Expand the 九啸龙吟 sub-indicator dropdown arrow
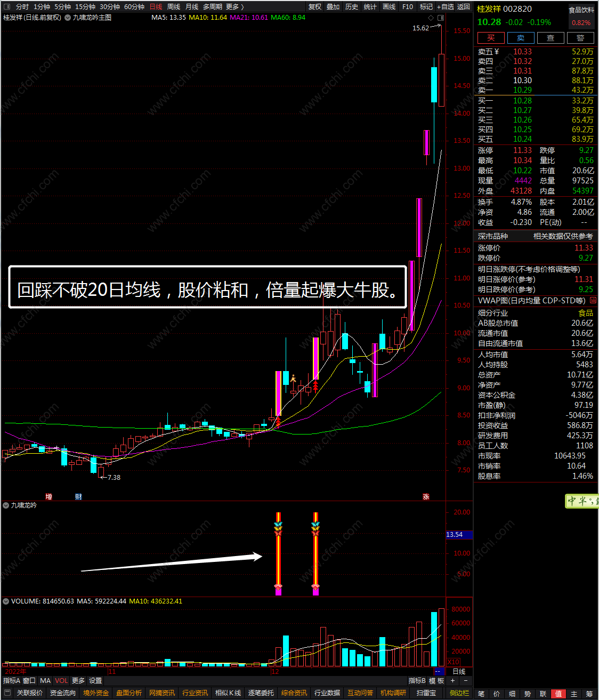This screenshot has width=599, height=700. pos(6,505)
